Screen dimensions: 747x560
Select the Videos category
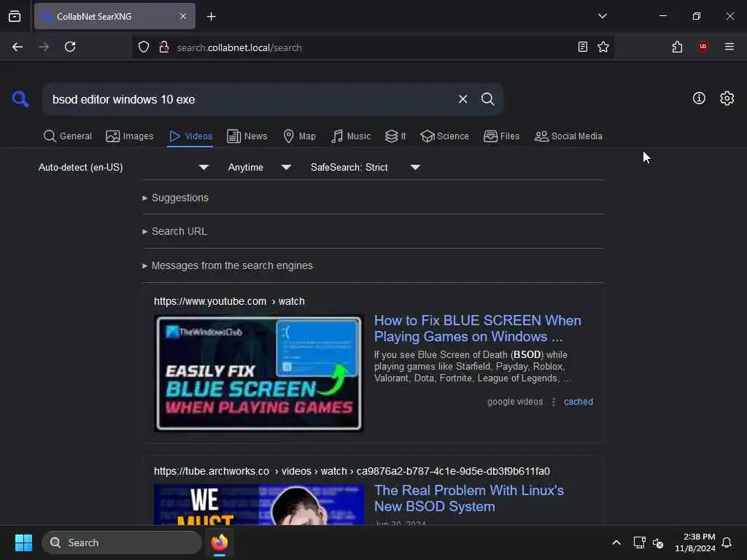point(190,136)
